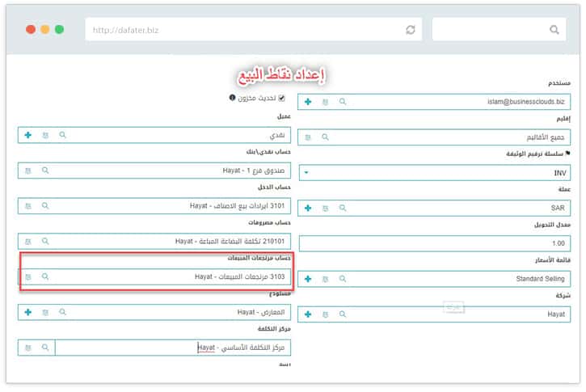Click the 3103 مرتجعات المبيعات account value
This screenshot has height=392, width=586.
[239, 276]
